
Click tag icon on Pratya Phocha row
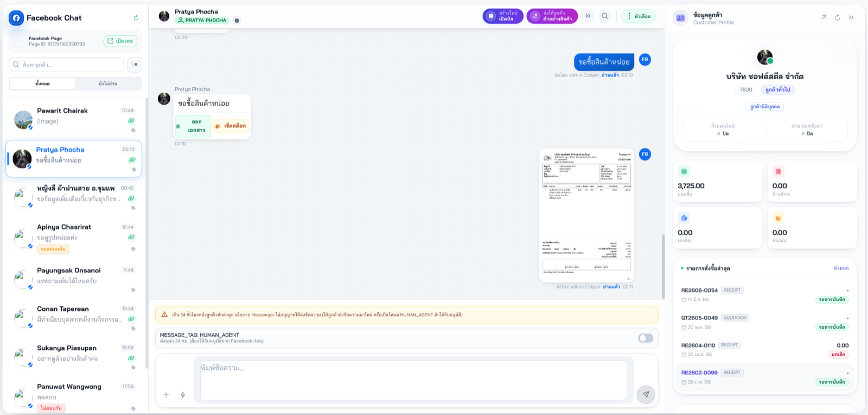point(134,169)
